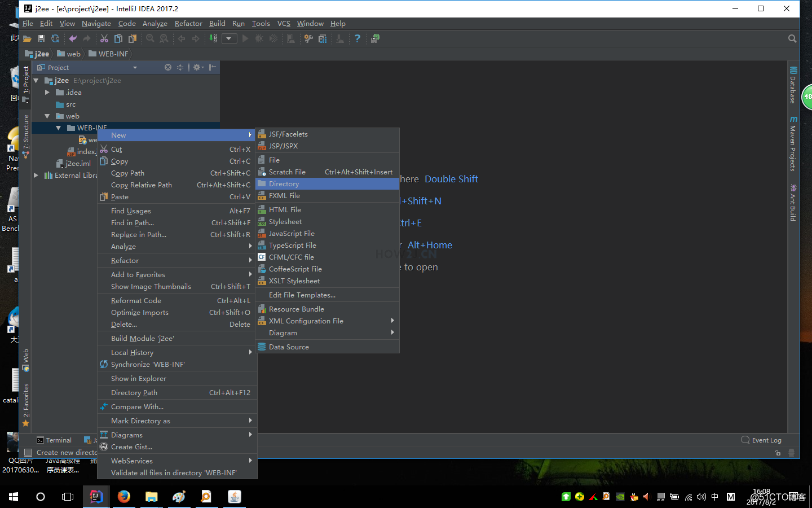
Task: Select Mark Directory as menu item
Action: pos(177,421)
